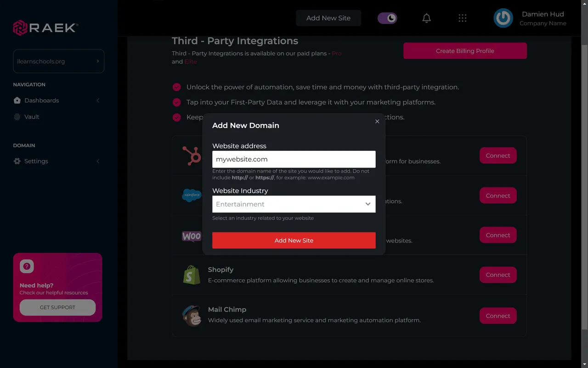Click the Salesforce cloud icon

tap(192, 195)
